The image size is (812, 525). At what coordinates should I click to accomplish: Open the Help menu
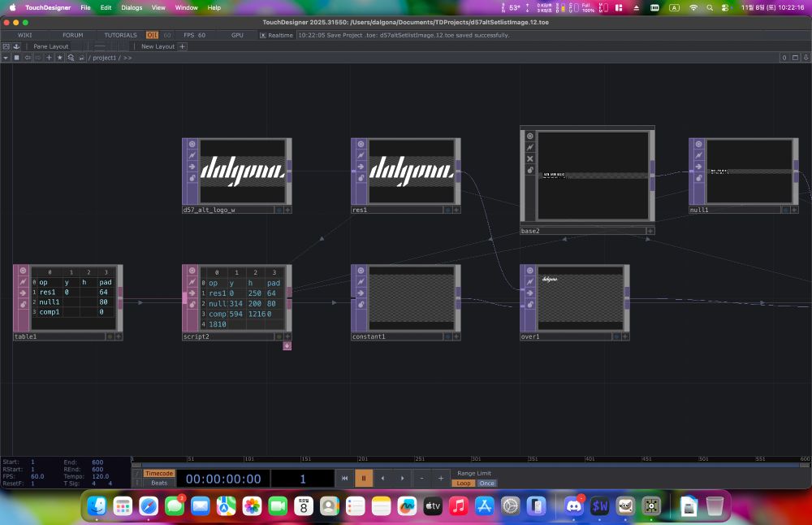[214, 8]
